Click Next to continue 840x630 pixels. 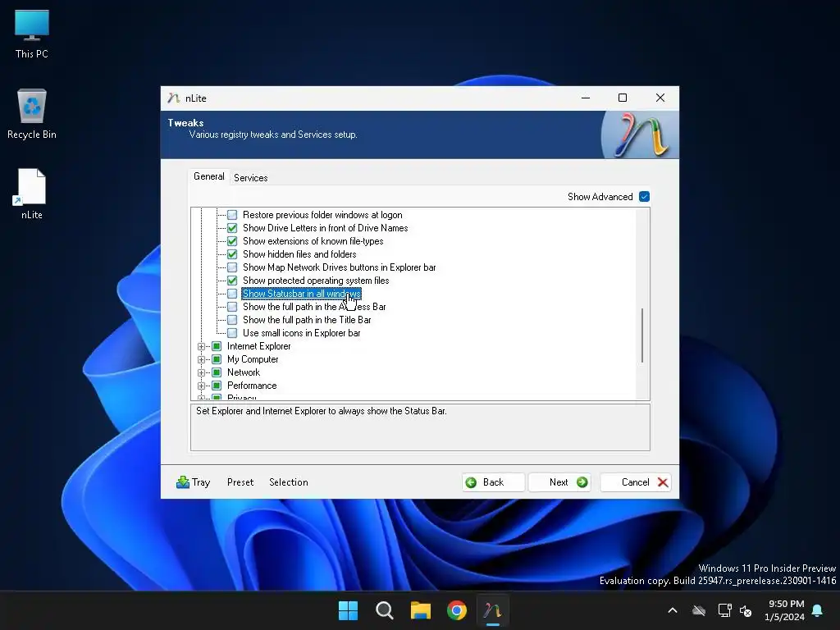(x=559, y=482)
